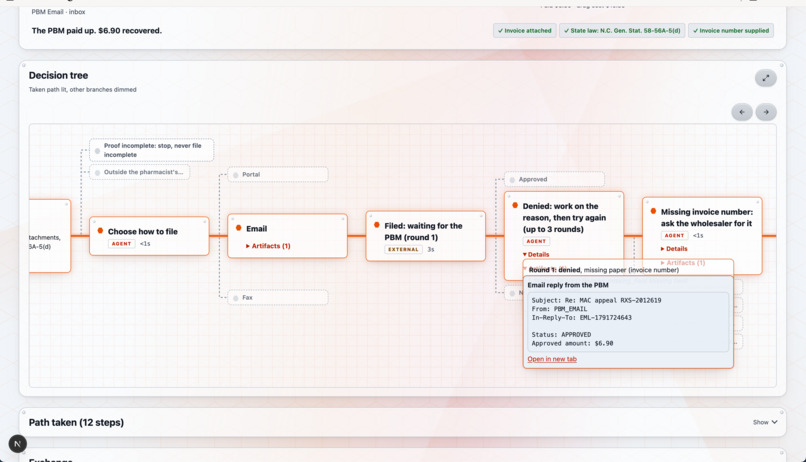
Task: Expand Details under Missing invoice number node
Action: click(x=674, y=249)
